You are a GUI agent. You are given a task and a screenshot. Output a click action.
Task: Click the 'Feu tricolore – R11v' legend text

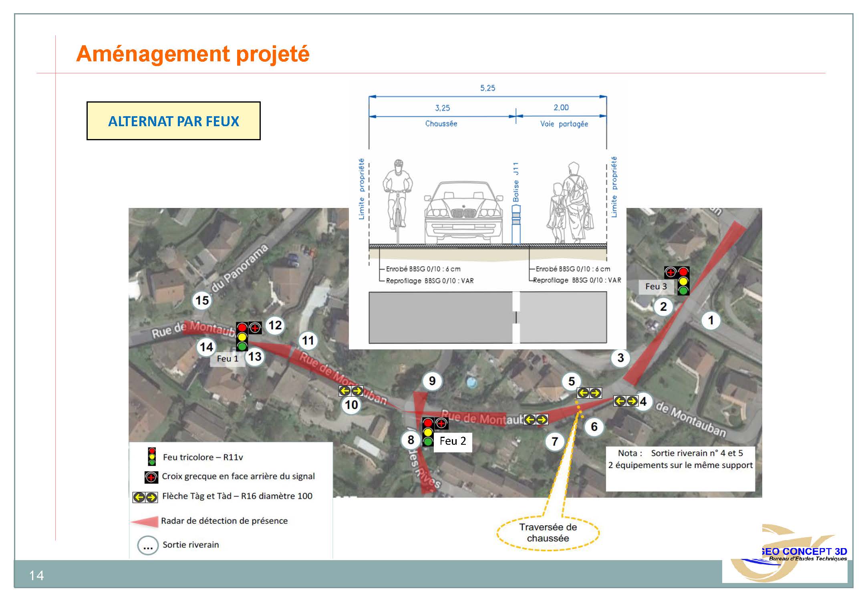click(x=203, y=458)
